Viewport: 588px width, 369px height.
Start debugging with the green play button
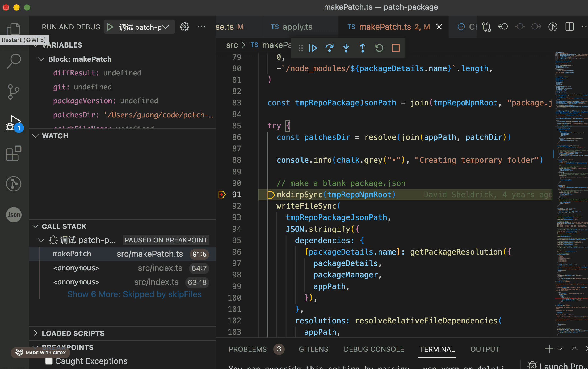point(110,27)
